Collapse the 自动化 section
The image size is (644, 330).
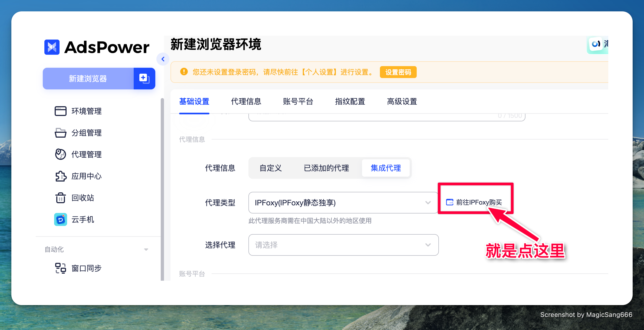pos(146,249)
